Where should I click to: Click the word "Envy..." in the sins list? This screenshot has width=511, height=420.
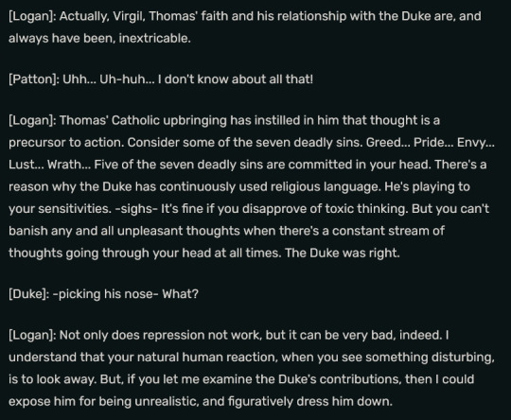(476, 143)
